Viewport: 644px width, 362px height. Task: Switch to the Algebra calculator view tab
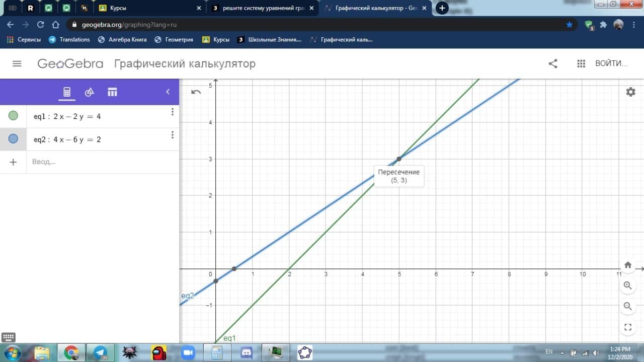pos(66,92)
